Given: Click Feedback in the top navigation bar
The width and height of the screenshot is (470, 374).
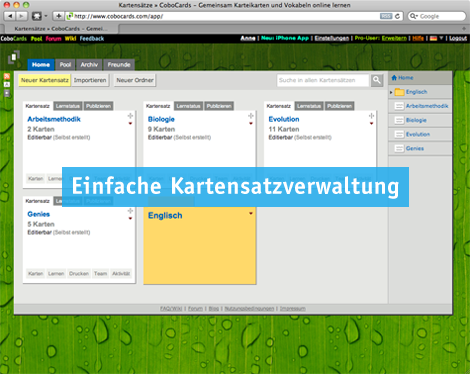Looking at the screenshot, I should tap(92, 39).
